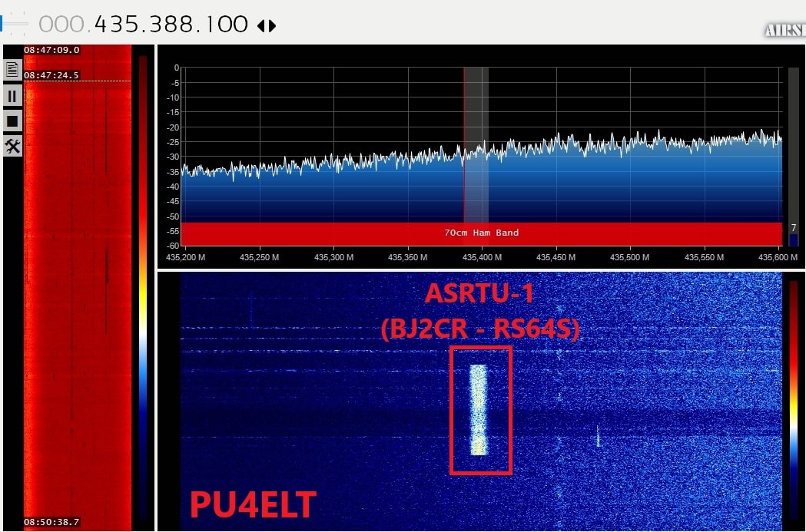Open the log document icon beside left waterfall
Viewport: 806px width, 532px height.
point(12,69)
